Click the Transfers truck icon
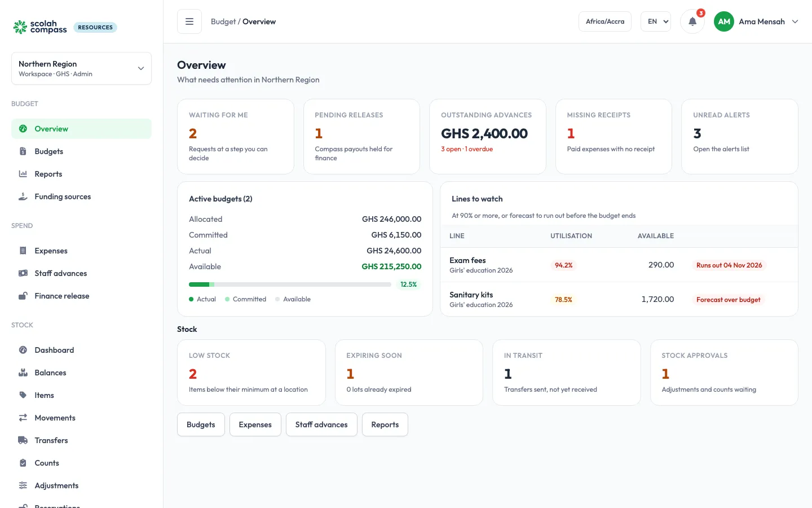 tap(23, 440)
